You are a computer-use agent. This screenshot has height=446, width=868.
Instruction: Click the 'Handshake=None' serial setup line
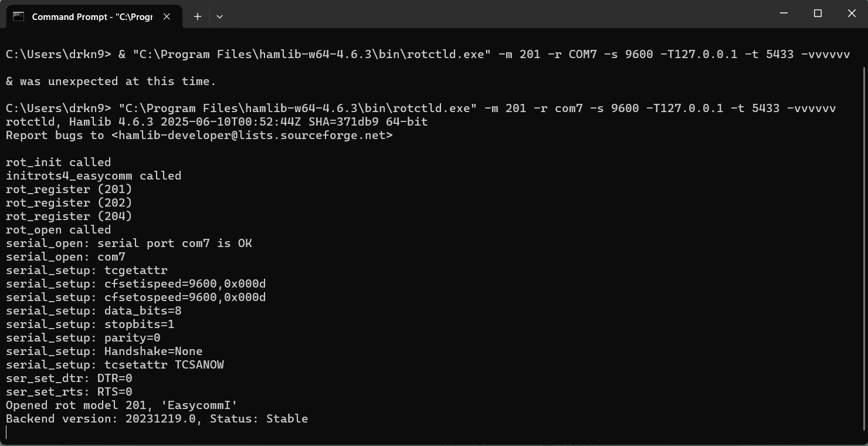tap(104, 351)
